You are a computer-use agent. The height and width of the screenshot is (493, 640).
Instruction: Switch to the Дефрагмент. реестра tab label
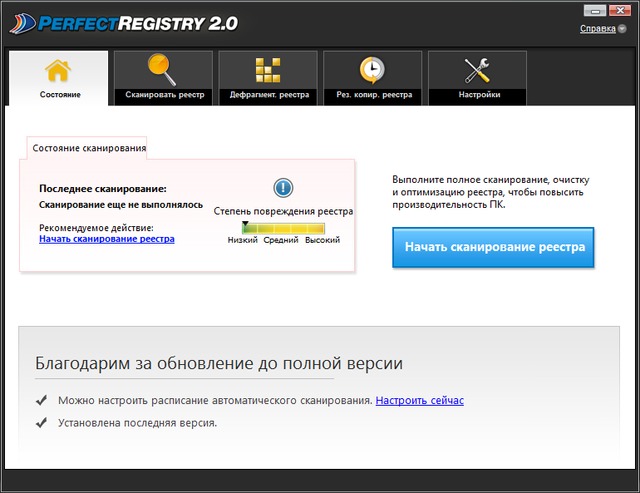[x=267, y=95]
